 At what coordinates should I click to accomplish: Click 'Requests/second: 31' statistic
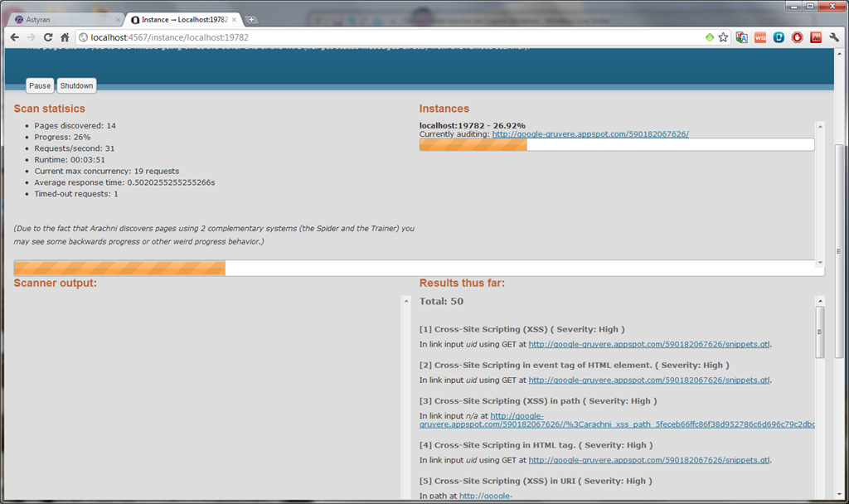(75, 148)
